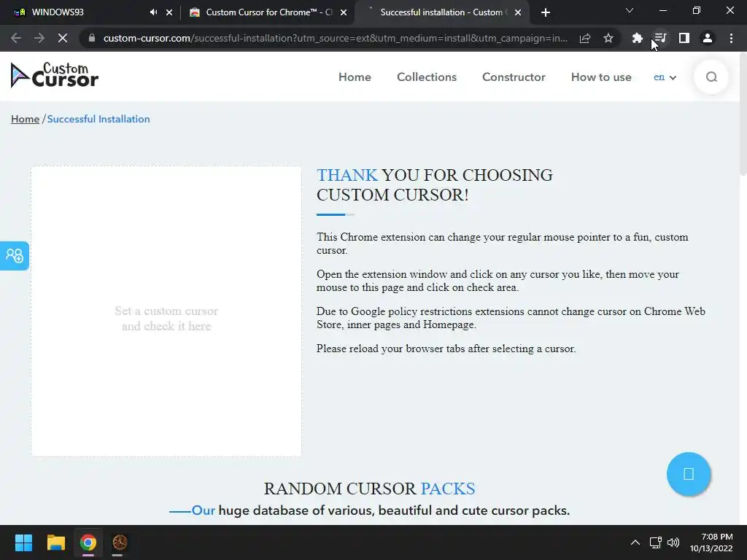Screen dimensions: 747x560
Task: Switch to Custom Cursor for Chrome tab
Action: pos(267,12)
